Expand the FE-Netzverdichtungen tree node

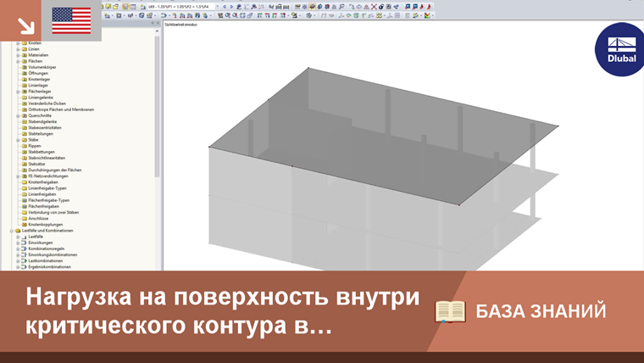coord(18,176)
